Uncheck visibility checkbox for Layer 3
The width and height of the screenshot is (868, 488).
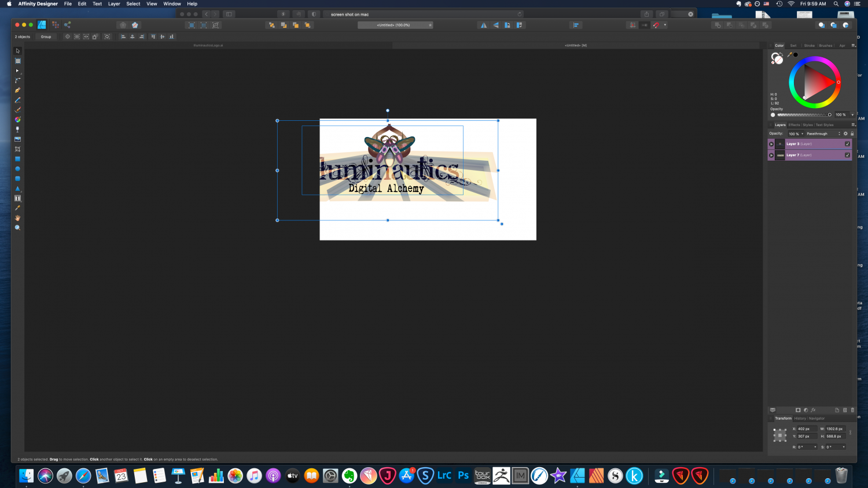[x=848, y=144]
